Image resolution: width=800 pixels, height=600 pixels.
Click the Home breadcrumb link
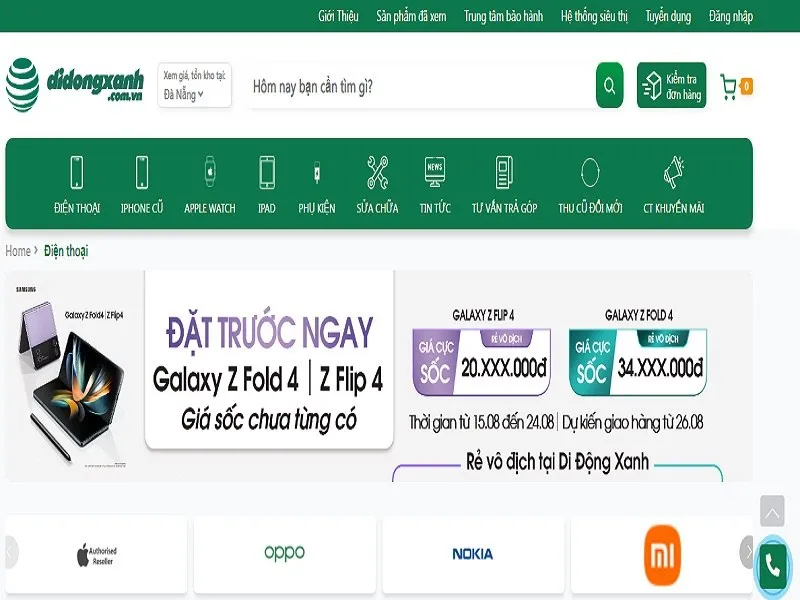(18, 251)
